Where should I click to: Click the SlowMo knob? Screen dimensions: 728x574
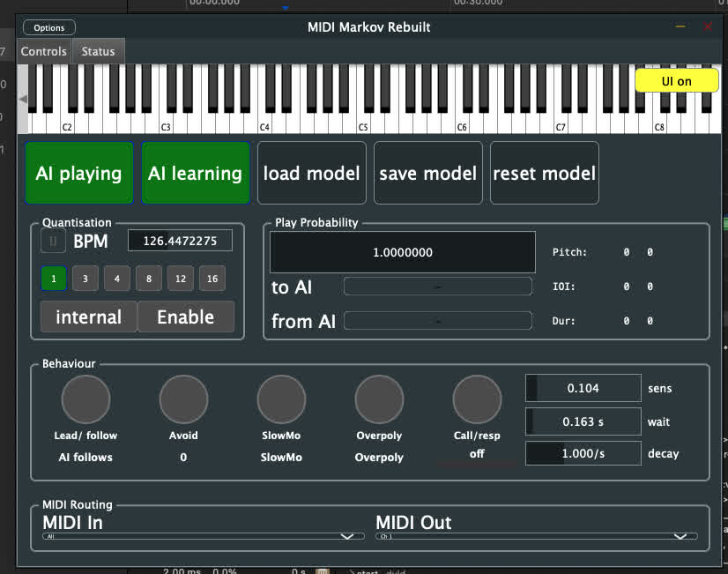(x=281, y=399)
